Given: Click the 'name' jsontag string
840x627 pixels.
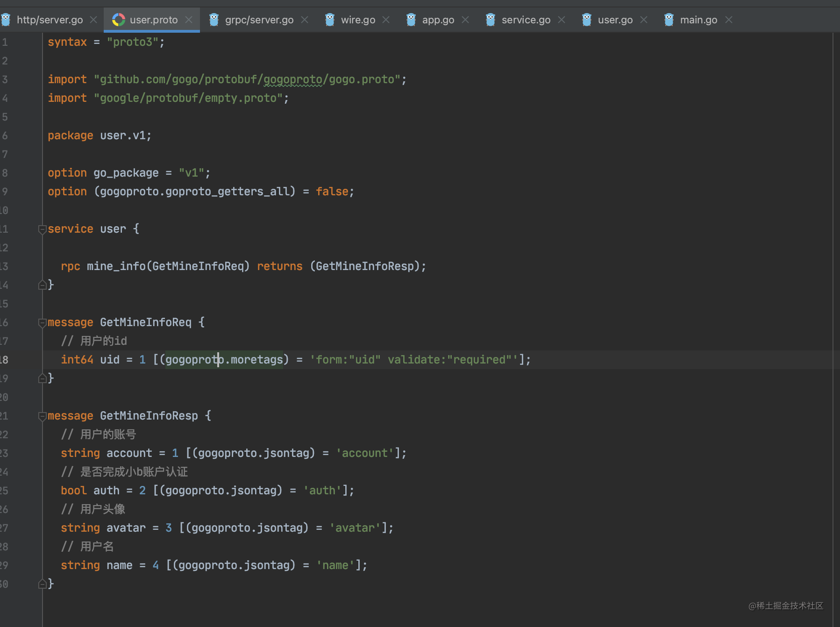Looking at the screenshot, I should 335,565.
